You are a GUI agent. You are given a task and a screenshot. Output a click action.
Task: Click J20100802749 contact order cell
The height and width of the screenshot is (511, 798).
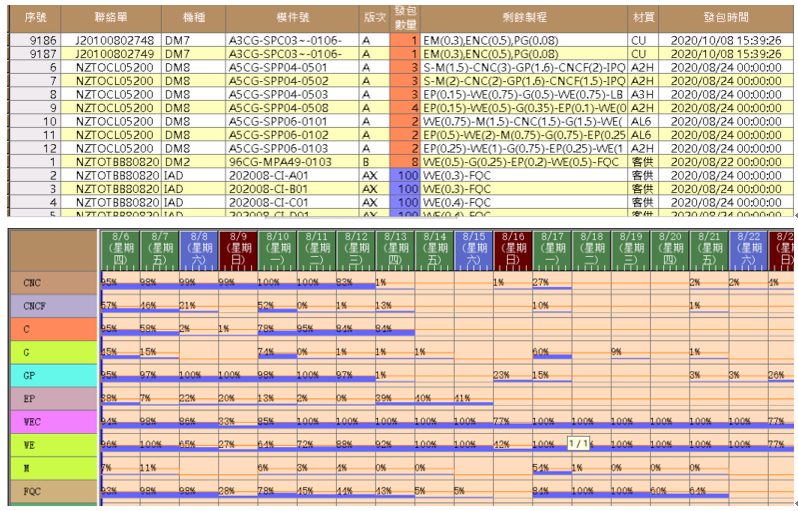point(111,54)
